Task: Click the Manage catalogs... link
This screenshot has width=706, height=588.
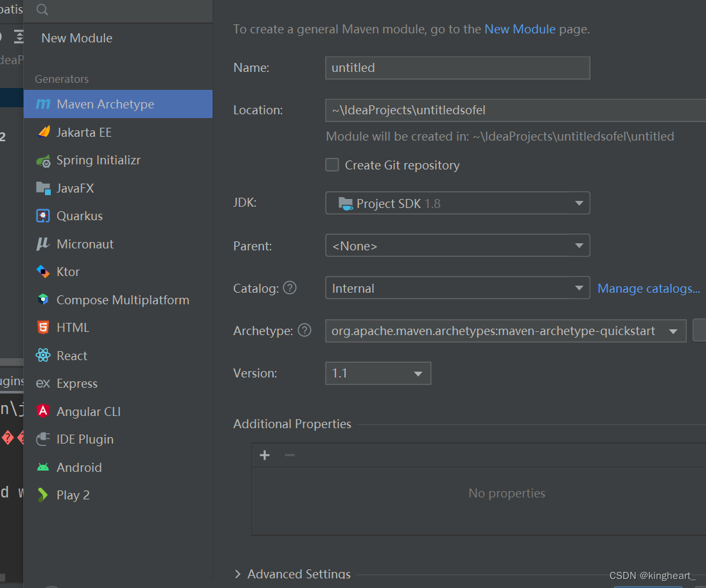Action: tap(648, 288)
